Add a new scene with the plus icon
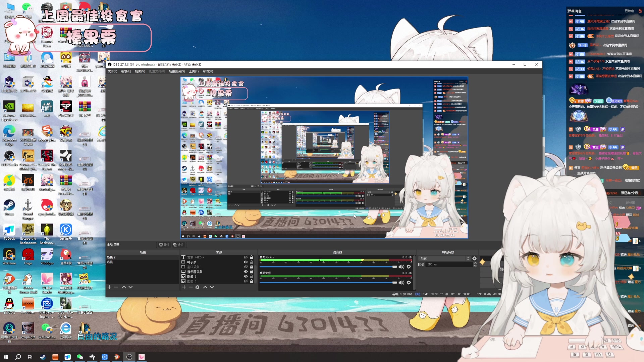Screen dimensions: 644x362 click(x=109, y=287)
